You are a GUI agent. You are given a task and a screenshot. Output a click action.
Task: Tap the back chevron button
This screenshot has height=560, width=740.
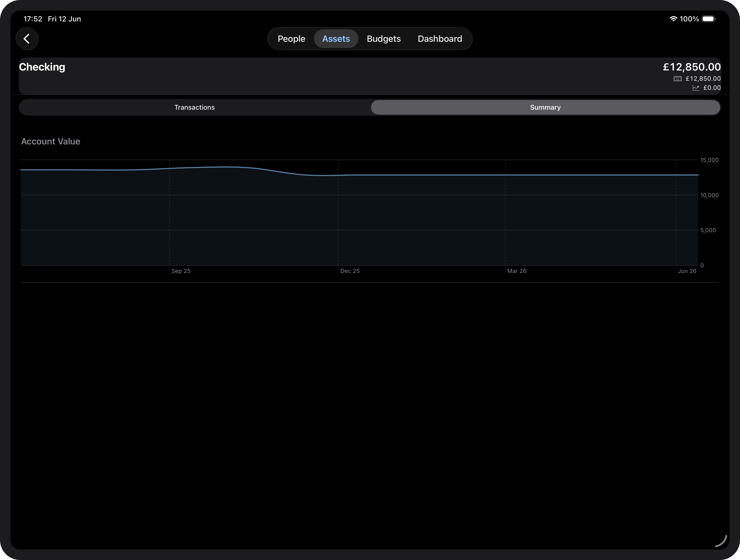tap(27, 39)
